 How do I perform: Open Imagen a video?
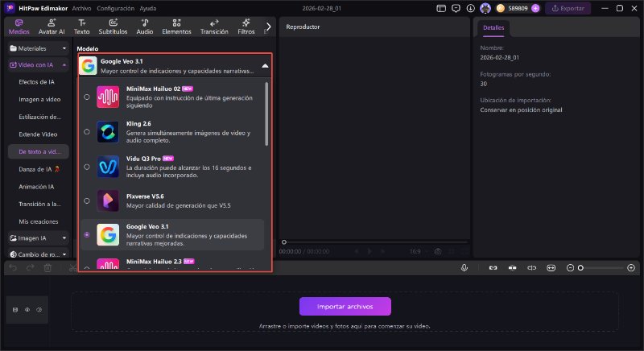click(39, 99)
